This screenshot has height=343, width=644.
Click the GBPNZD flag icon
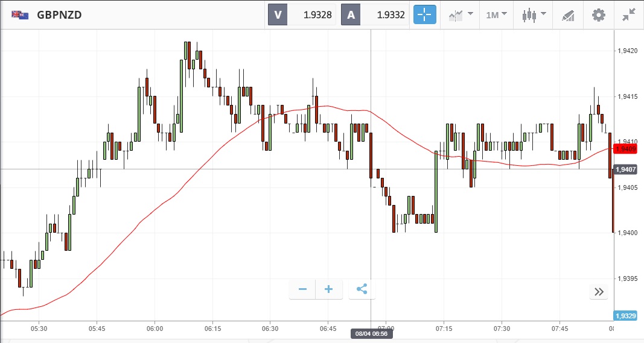coord(20,15)
